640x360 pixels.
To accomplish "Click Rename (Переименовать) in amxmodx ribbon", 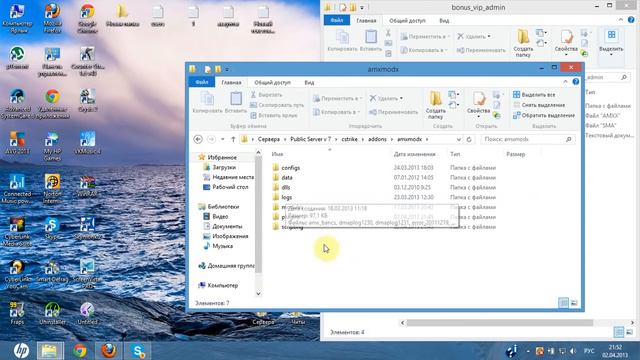I will coord(394,112).
